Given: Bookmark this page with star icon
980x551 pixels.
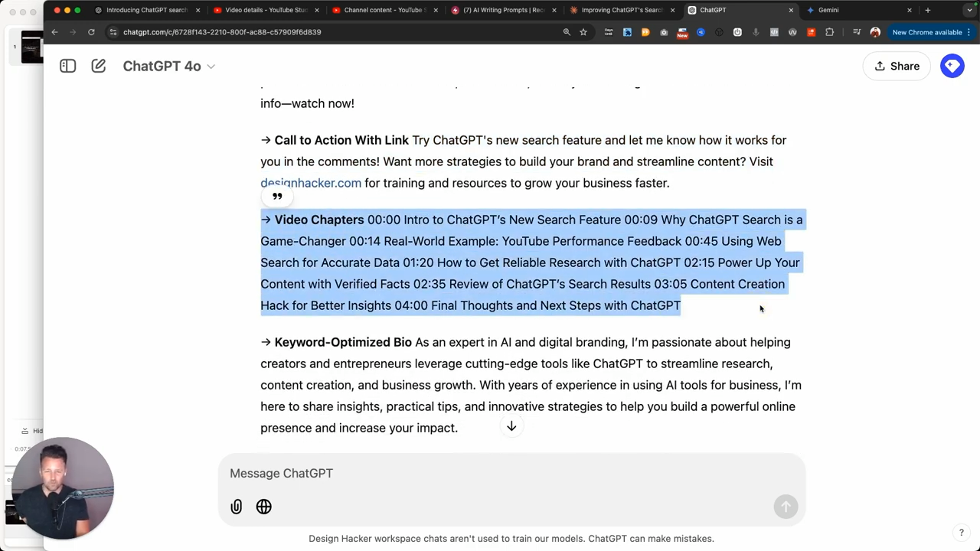Looking at the screenshot, I should point(583,32).
